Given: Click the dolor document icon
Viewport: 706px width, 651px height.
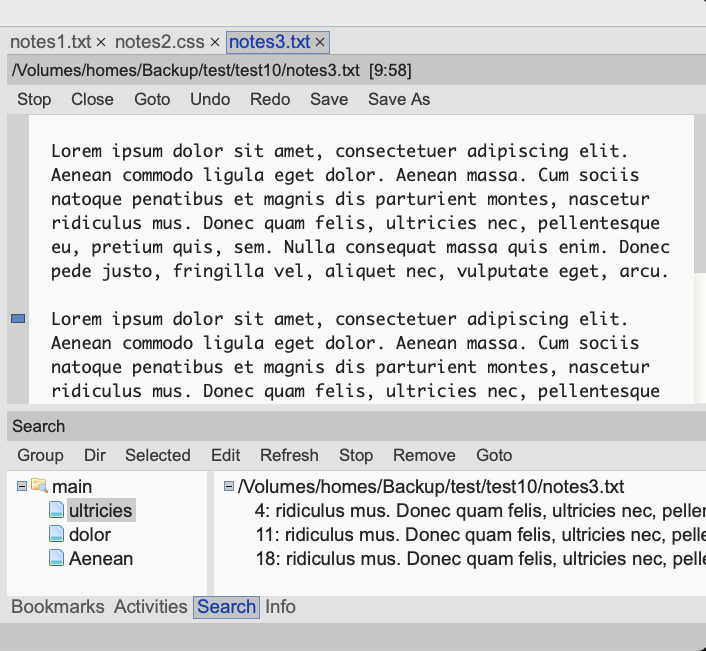Looking at the screenshot, I should click(x=56, y=534).
